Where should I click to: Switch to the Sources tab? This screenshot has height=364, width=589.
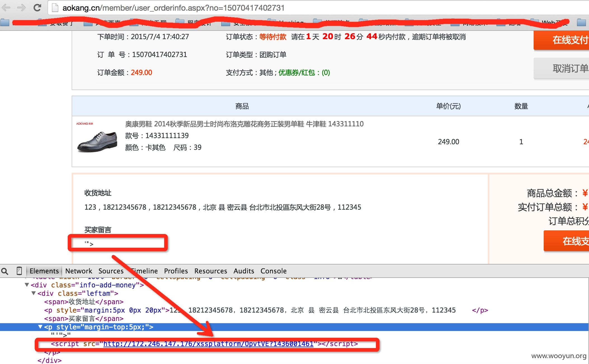click(x=111, y=271)
